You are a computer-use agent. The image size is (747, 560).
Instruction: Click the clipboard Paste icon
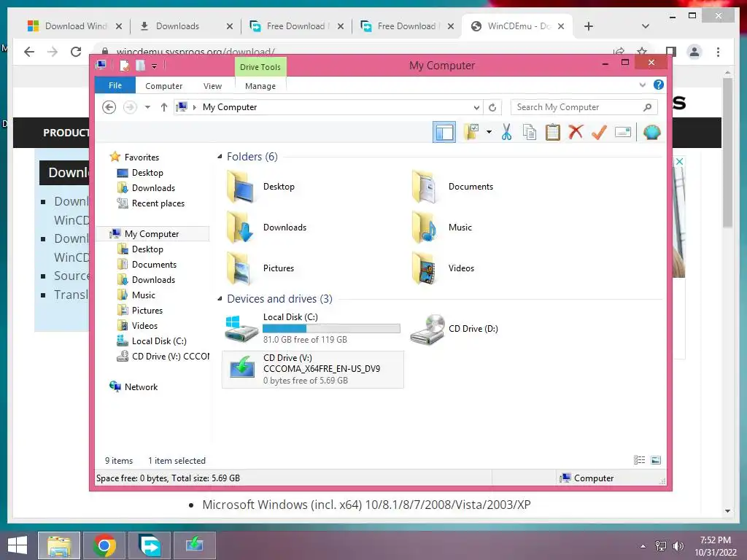pos(553,132)
